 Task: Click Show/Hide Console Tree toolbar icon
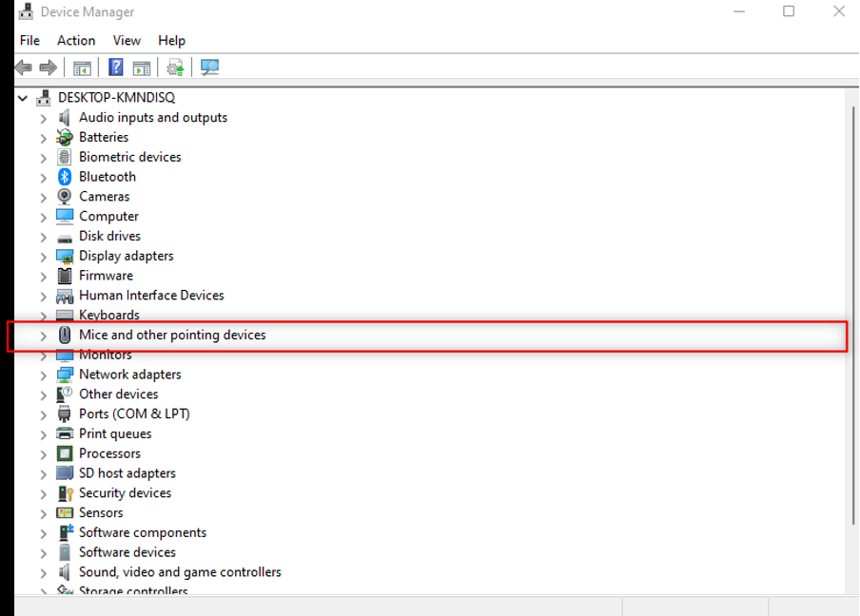83,67
